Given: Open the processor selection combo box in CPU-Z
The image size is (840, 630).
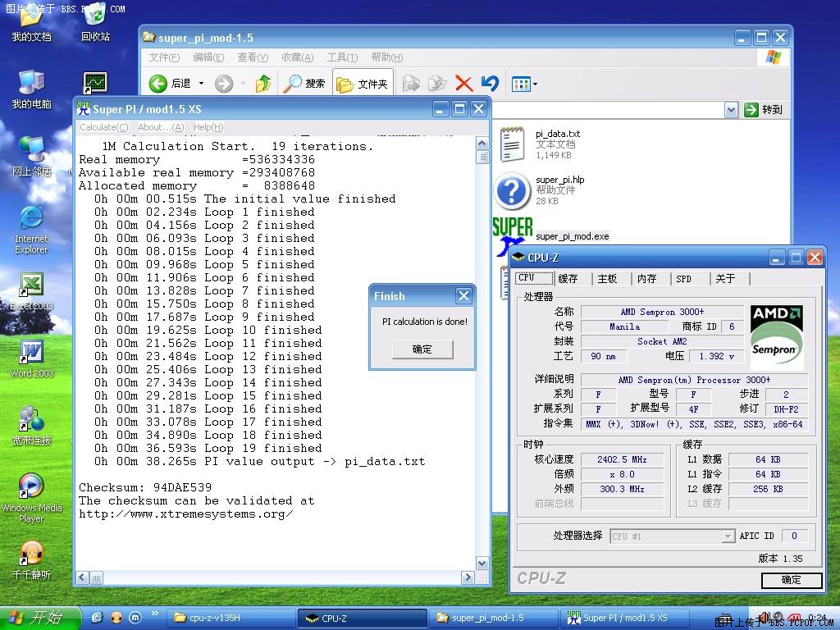Looking at the screenshot, I should [672, 536].
